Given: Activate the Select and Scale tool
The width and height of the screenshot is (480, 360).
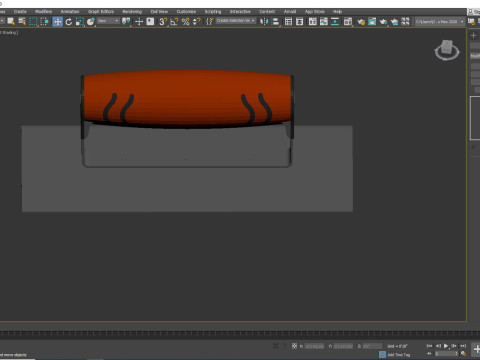Looking at the screenshot, I should coord(79,22).
